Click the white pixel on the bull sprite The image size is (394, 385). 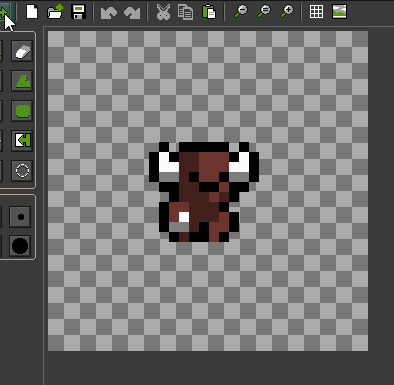click(x=184, y=217)
